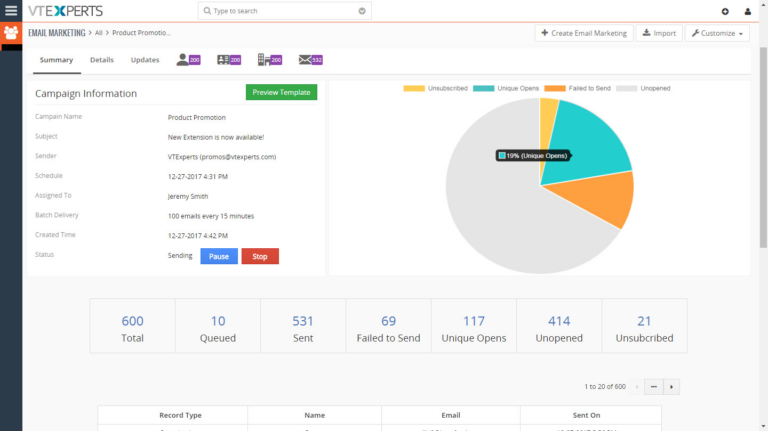The image size is (768, 431).
Task: Click the Preview Template button
Action: (281, 92)
